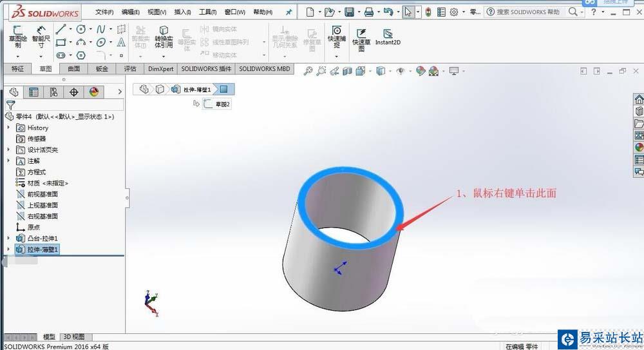Open the PropertyManager tab

tap(33, 92)
